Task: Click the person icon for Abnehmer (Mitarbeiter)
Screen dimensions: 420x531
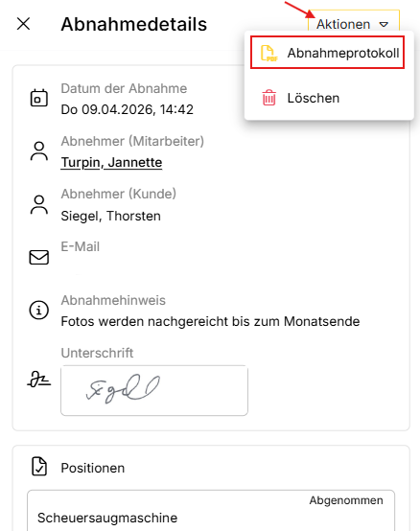Action: (39, 151)
